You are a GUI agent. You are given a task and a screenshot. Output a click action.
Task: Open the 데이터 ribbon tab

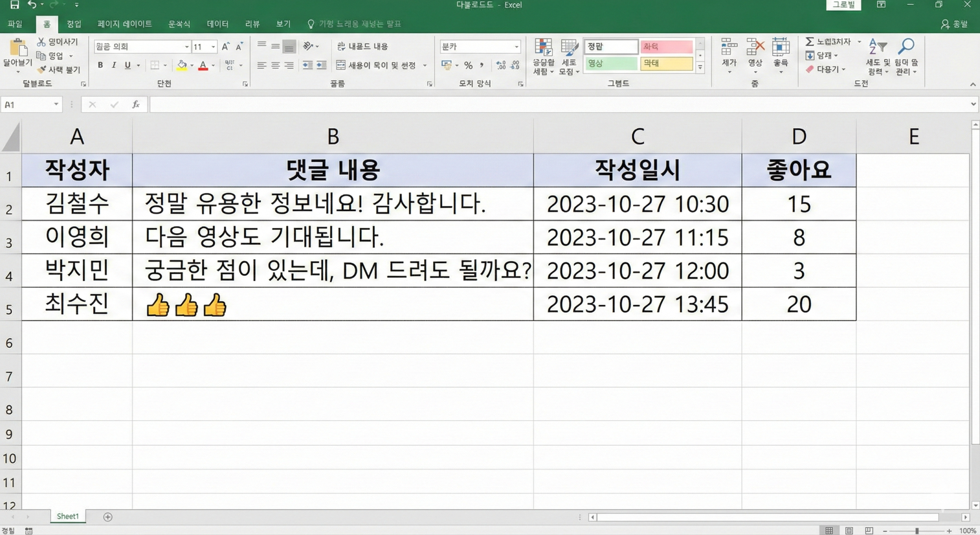217,24
